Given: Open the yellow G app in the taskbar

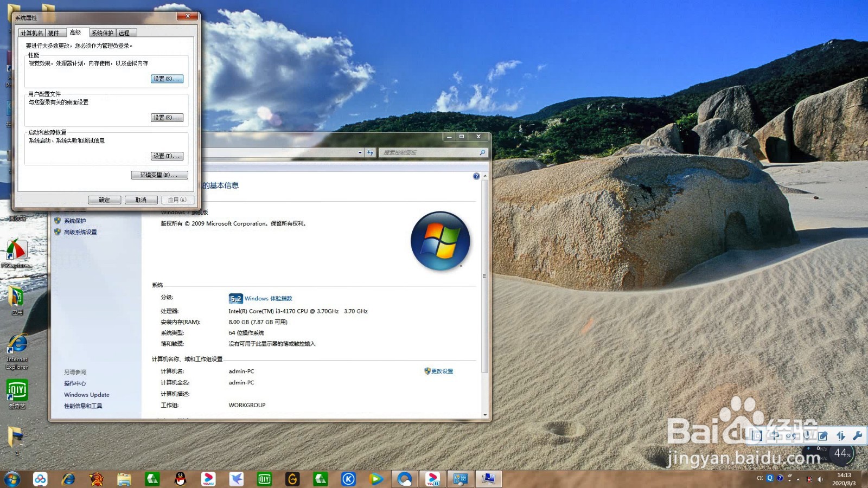Looking at the screenshot, I should point(292,479).
